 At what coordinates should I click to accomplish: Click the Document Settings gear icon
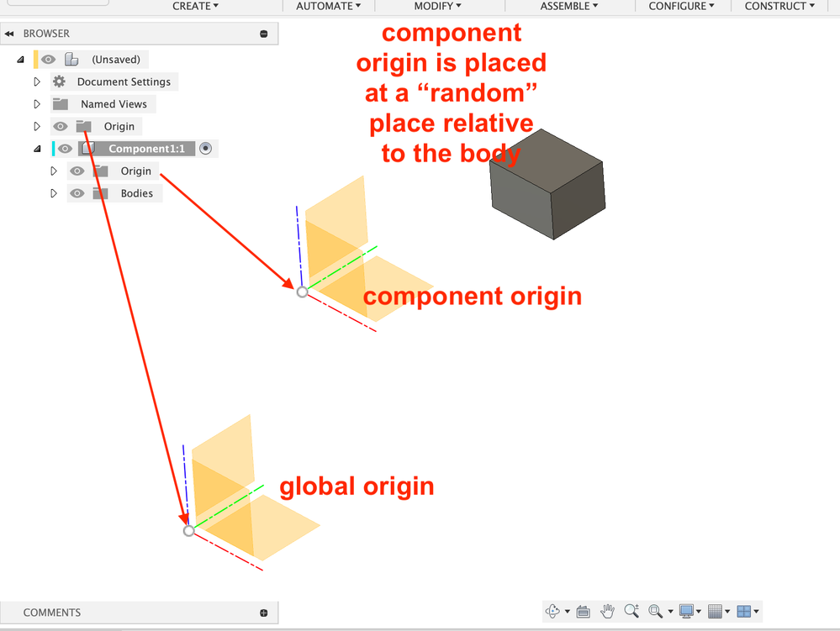59,82
